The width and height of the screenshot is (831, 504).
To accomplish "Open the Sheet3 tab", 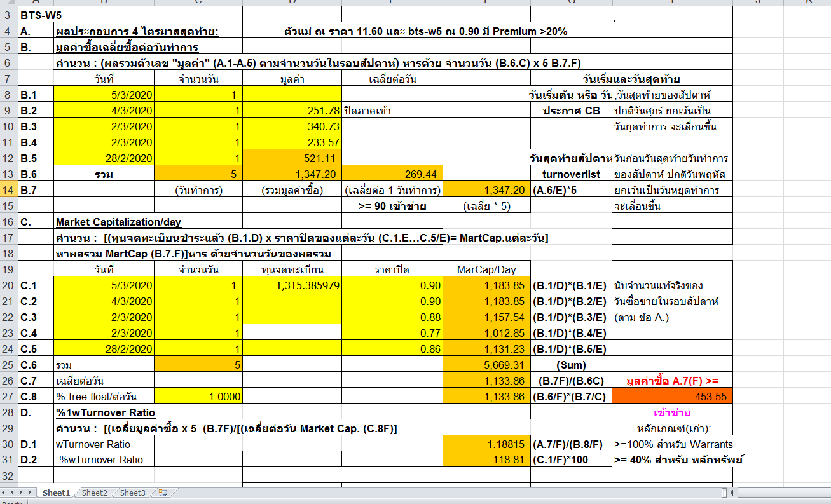I will coord(132,493).
